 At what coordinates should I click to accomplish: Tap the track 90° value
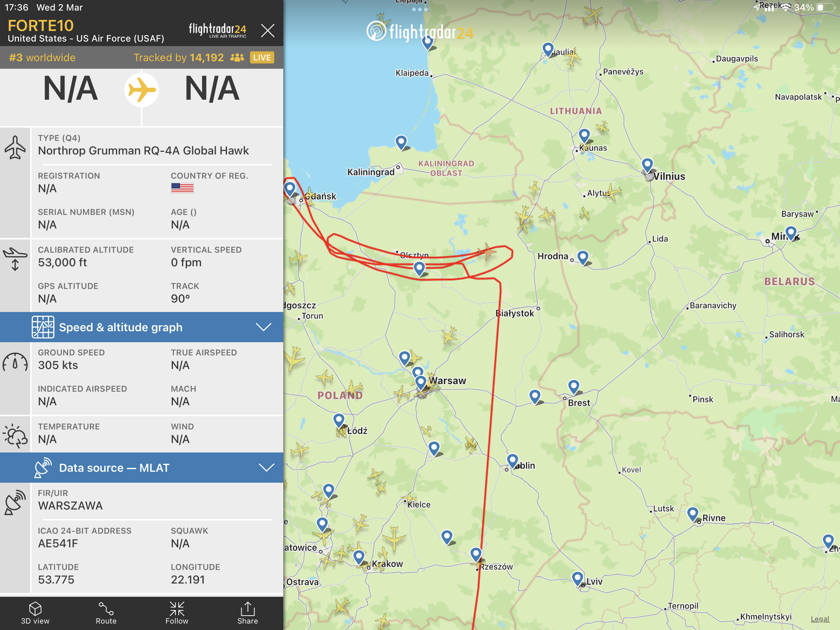[x=181, y=299]
